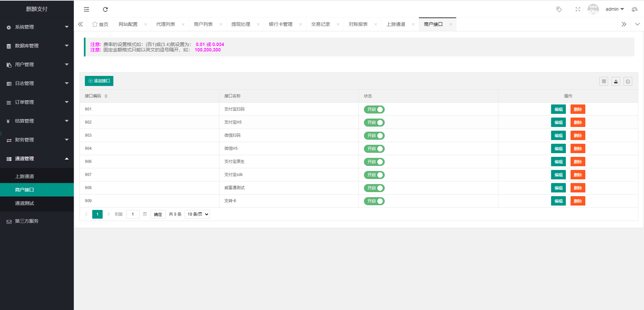Click the 添加接口 button
644x310 pixels.
click(99, 81)
